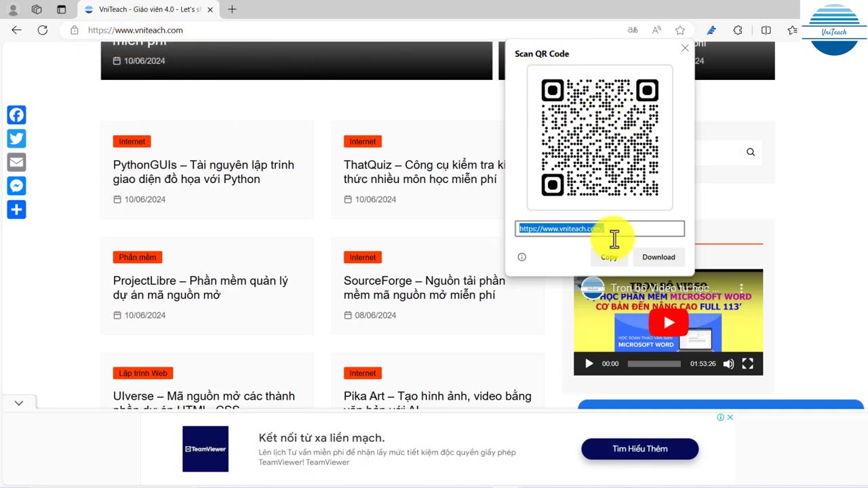The height and width of the screenshot is (488, 868).
Task: Open a new browser tab
Action: (232, 9)
